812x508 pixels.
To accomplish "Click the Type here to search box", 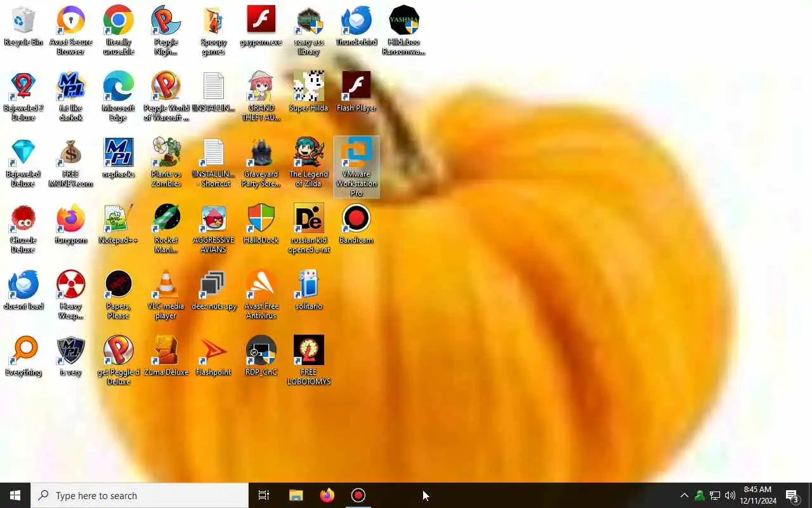I will coord(140,495).
